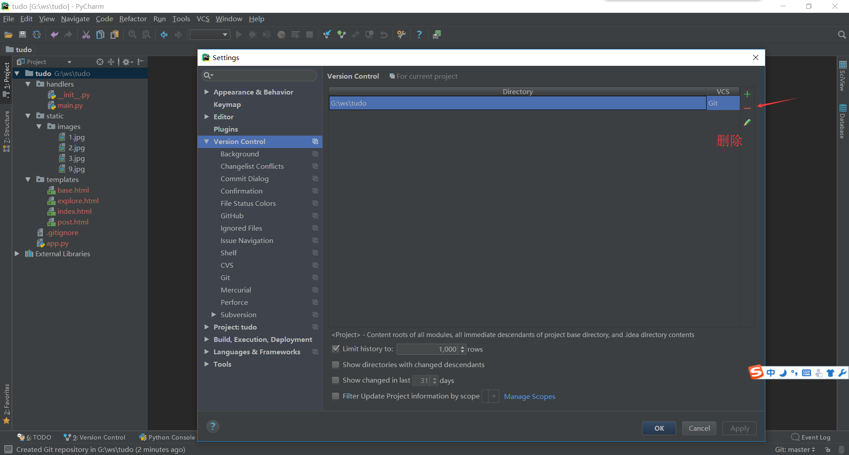The height and width of the screenshot is (455, 849).
Task: Click the VCS Update Project icon
Action: point(327,35)
